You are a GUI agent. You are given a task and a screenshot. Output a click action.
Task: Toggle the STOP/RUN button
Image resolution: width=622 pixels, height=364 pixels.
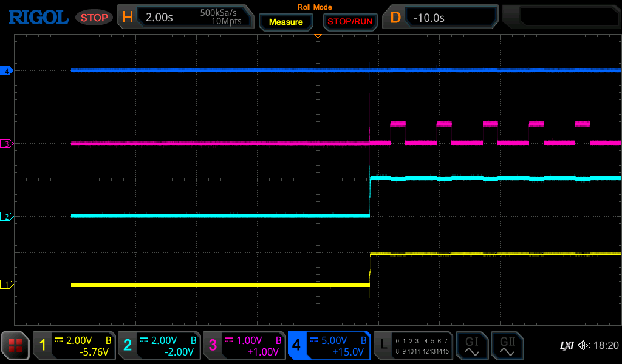pyautogui.click(x=350, y=22)
